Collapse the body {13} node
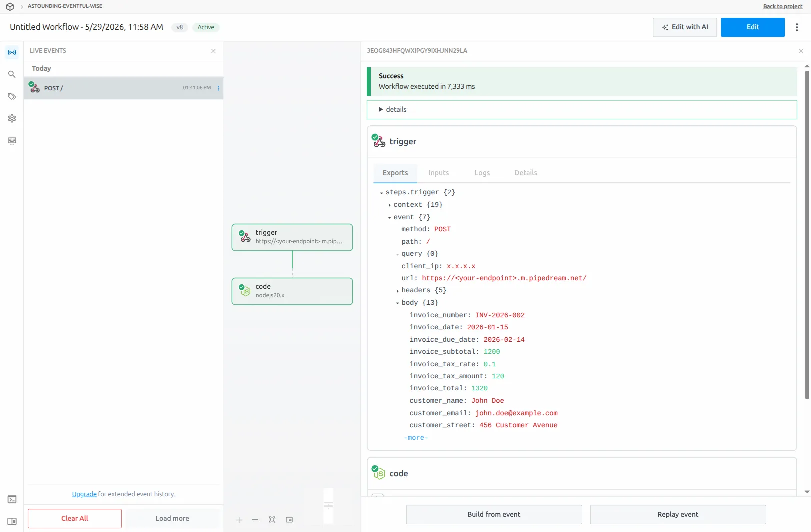 (397, 303)
